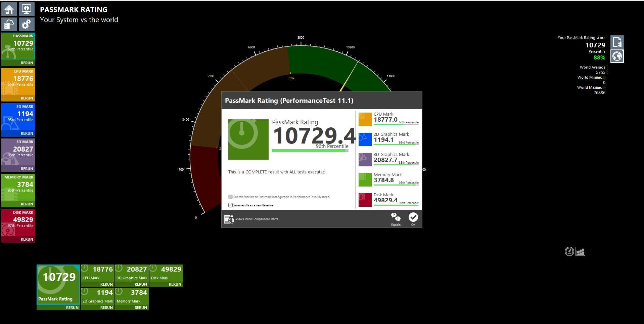Image resolution: width=644 pixels, height=324 pixels.
Task: Click the 75% marker on the gauge
Action: coord(291,78)
